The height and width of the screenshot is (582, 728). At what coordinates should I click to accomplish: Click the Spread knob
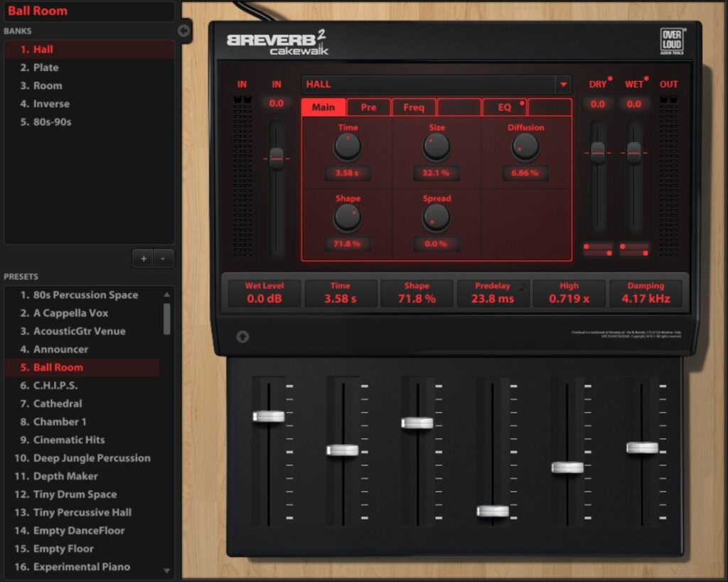coord(437,218)
